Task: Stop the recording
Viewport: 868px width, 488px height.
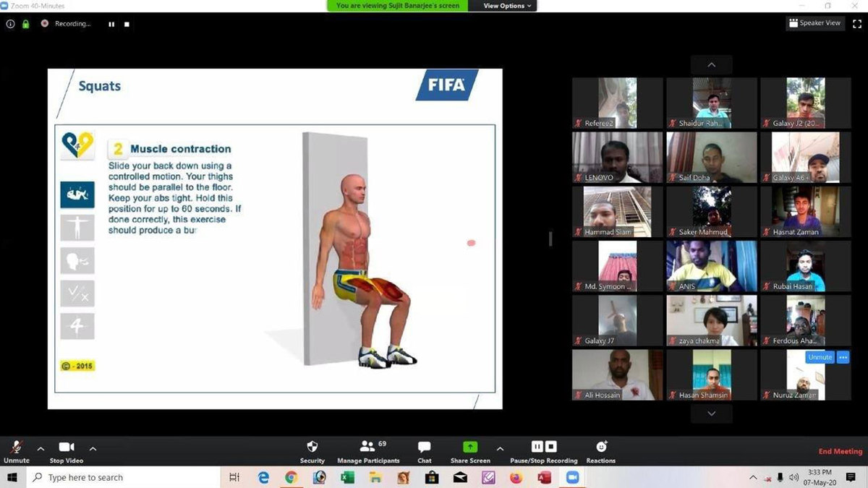Action: [551, 446]
